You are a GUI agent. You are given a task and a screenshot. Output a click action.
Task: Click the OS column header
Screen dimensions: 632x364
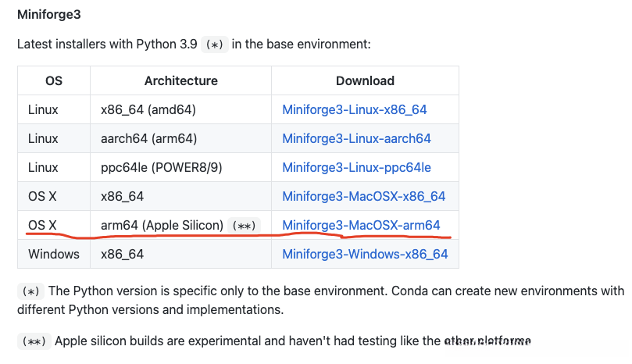(x=54, y=80)
